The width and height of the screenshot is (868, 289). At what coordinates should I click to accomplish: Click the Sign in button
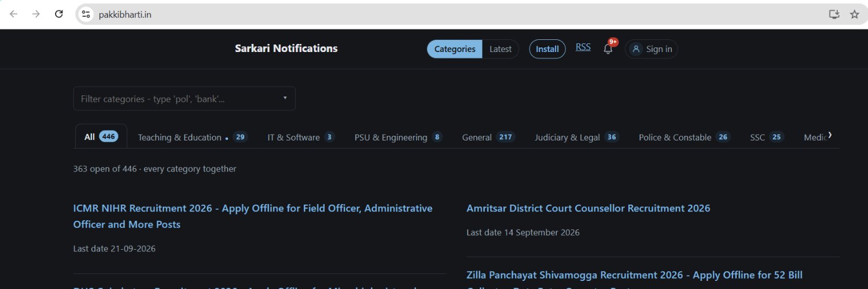(652, 49)
